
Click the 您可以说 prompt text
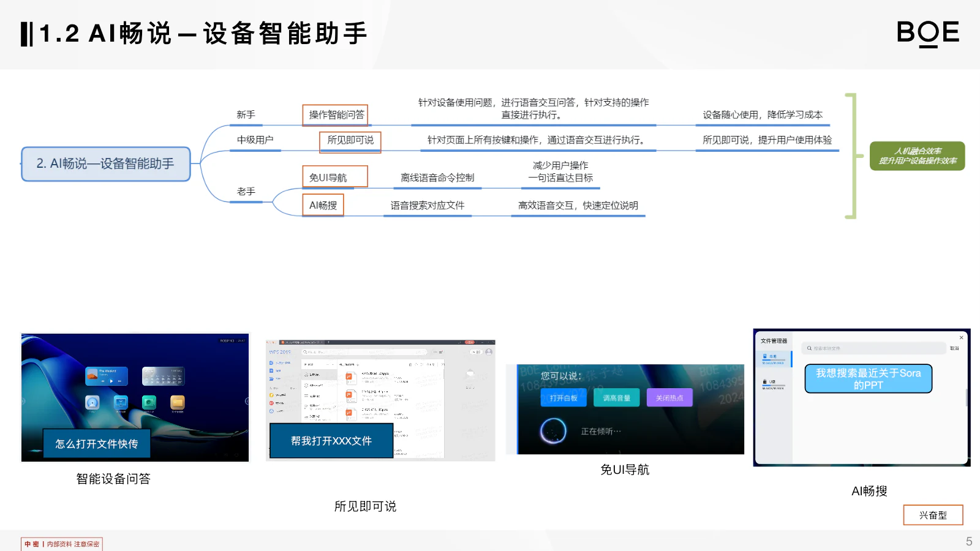pos(560,376)
